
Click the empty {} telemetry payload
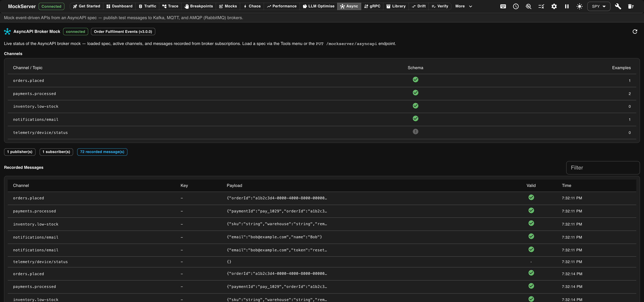[x=229, y=262]
